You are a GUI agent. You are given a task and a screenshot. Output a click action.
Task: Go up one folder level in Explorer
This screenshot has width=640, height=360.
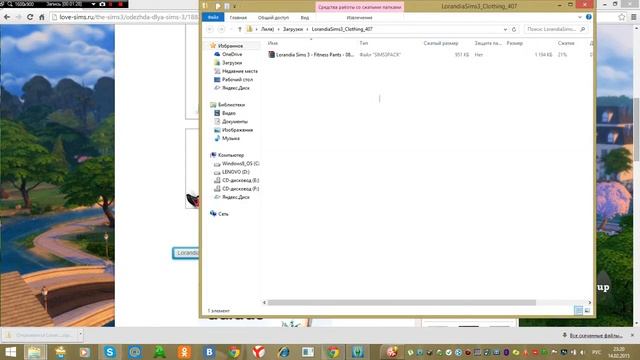(x=240, y=29)
